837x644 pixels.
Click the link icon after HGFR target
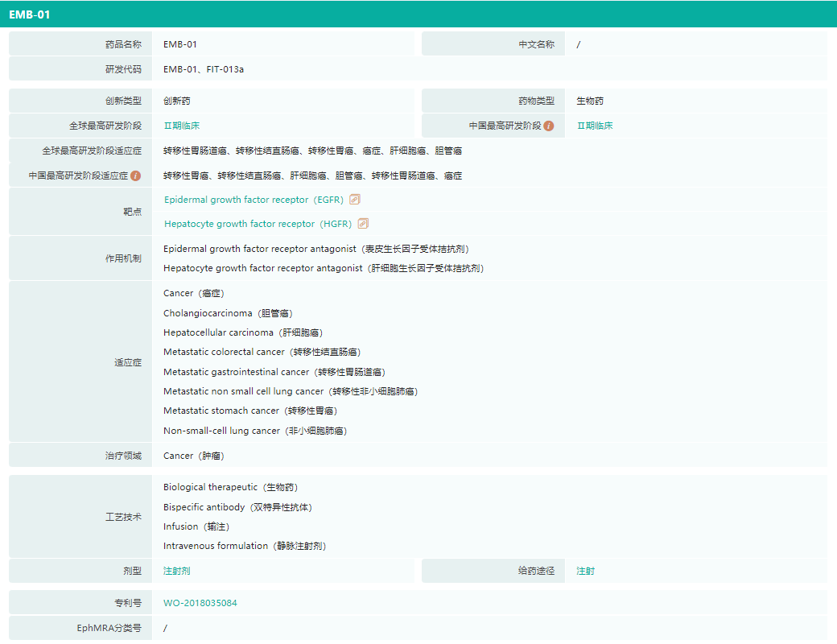pos(363,224)
